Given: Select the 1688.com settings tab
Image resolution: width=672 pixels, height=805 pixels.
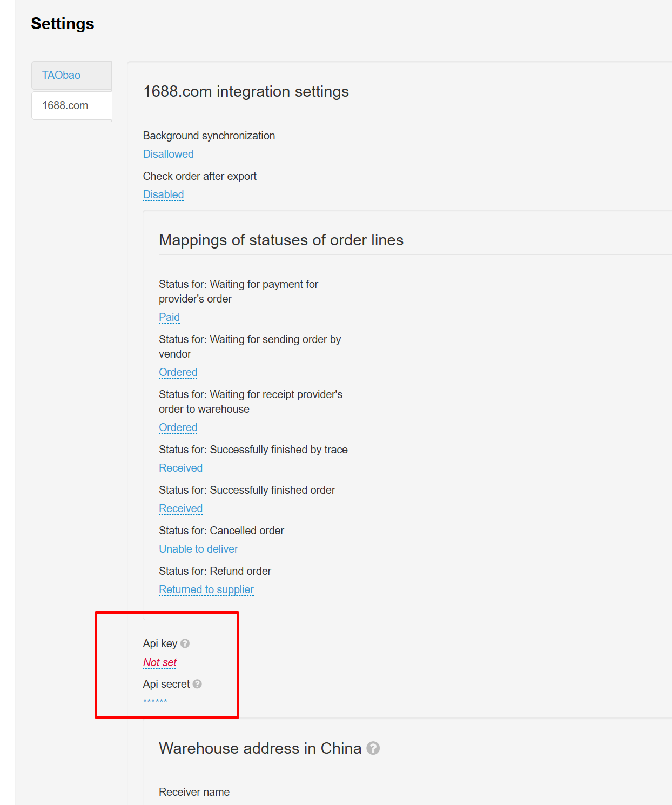Looking at the screenshot, I should (65, 105).
